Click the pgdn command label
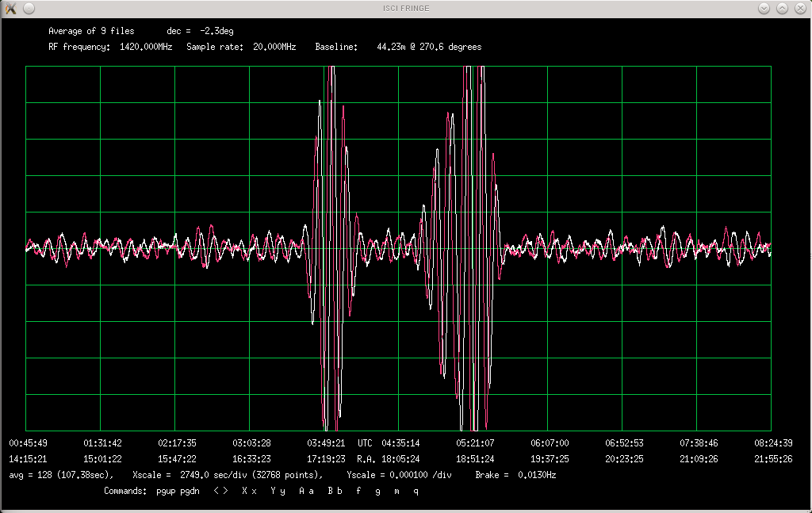Viewport: 812px width, 513px height. coord(190,492)
